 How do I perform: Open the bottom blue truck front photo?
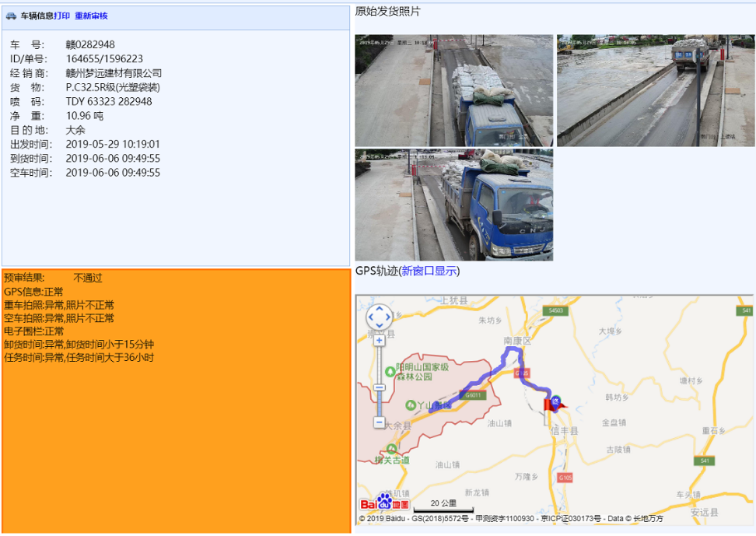(453, 205)
